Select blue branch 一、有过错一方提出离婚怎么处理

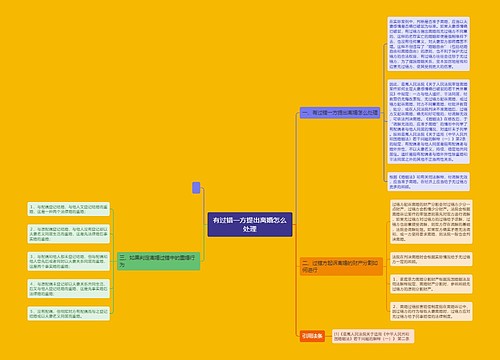(340, 113)
